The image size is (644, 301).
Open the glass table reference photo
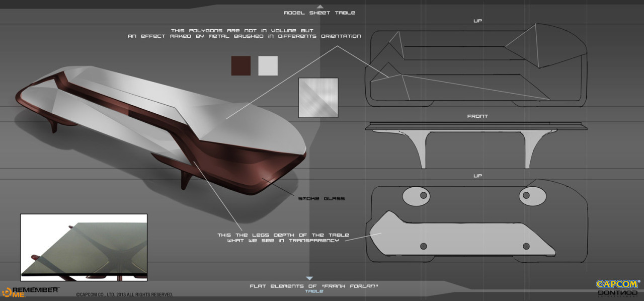[84, 247]
